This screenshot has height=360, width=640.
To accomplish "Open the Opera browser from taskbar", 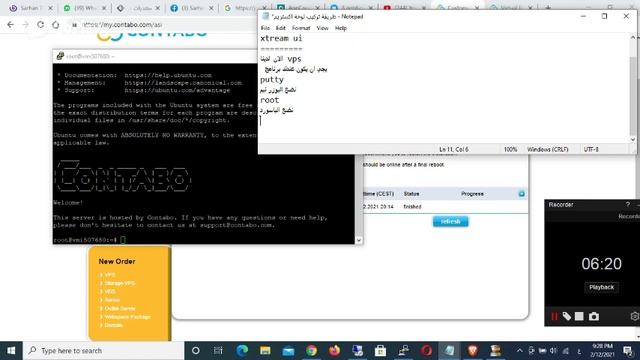I will 427,351.
